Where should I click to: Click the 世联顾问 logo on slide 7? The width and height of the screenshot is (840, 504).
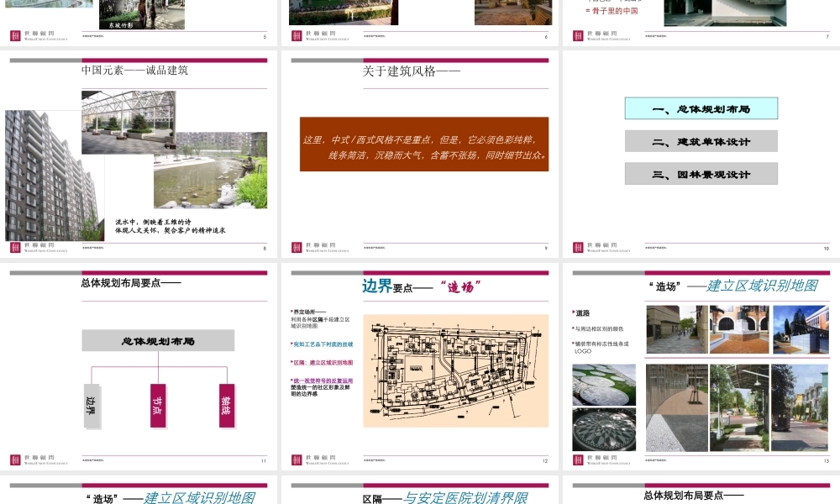pyautogui.click(x=601, y=36)
